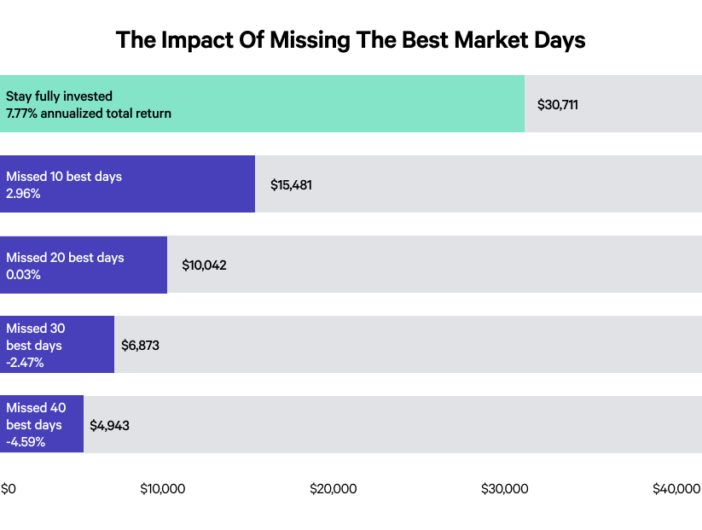
Task: Click the $30,000 axis label
Action: click(x=504, y=489)
